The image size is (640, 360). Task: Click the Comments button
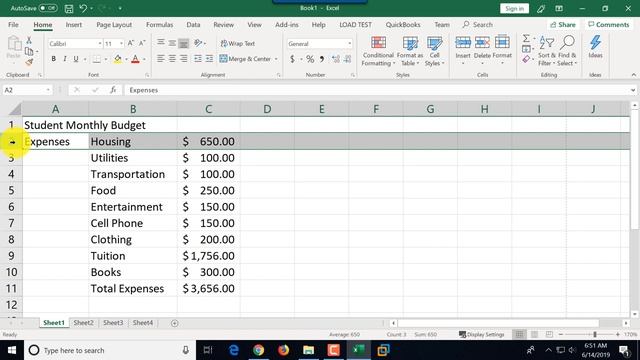tap(609, 24)
